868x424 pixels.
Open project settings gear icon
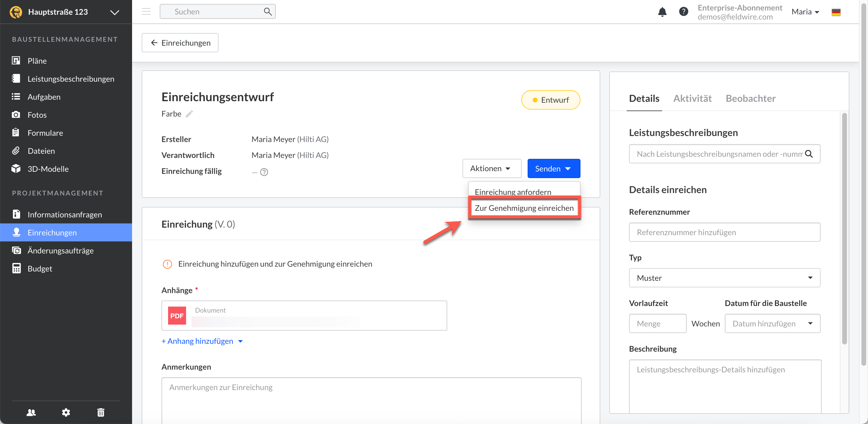pyautogui.click(x=66, y=412)
